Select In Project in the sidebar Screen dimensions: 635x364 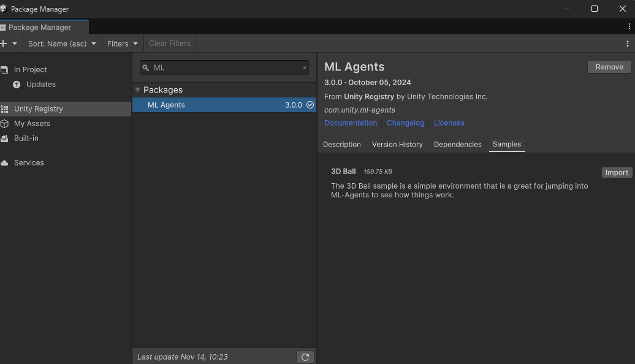click(66, 70)
